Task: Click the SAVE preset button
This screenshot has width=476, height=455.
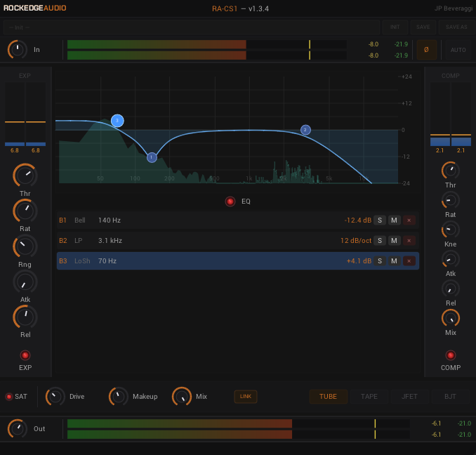Action: [423, 27]
